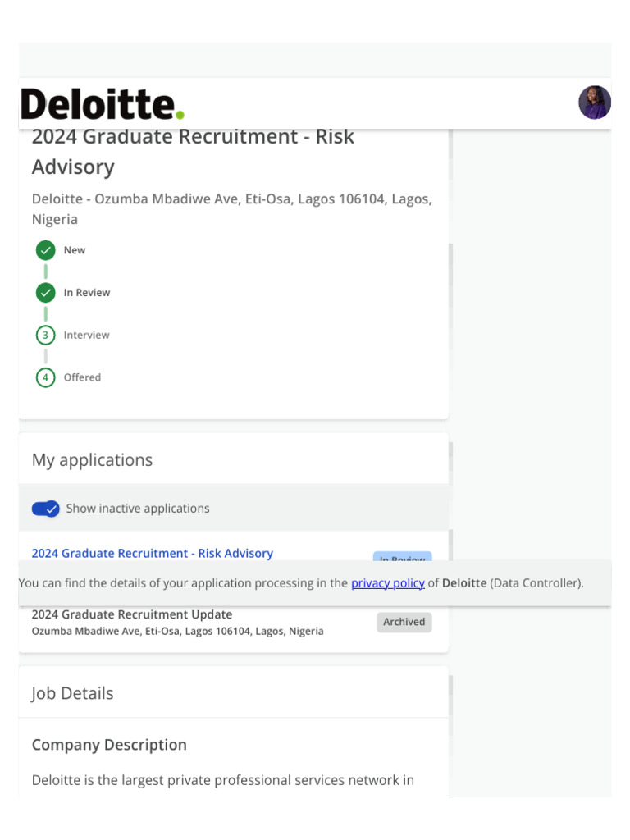Click the Deloitte logo
This screenshot has height=840, width=630.
[x=103, y=104]
